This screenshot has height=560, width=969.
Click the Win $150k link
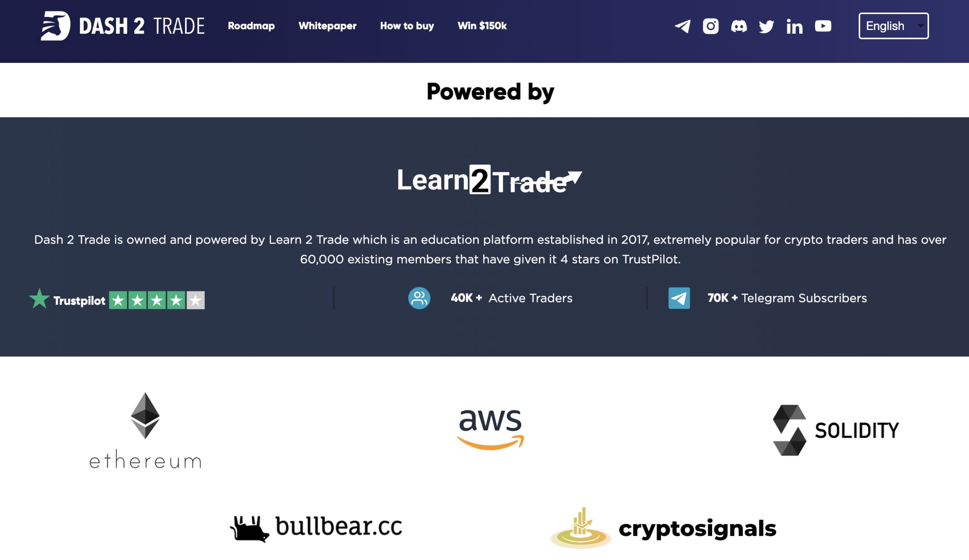pyautogui.click(x=481, y=25)
